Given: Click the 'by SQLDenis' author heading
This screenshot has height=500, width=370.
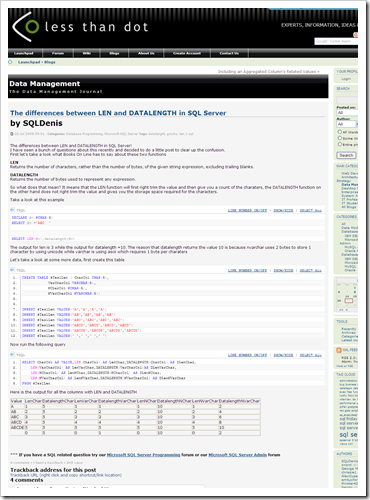Looking at the screenshot, I should click(36, 123).
